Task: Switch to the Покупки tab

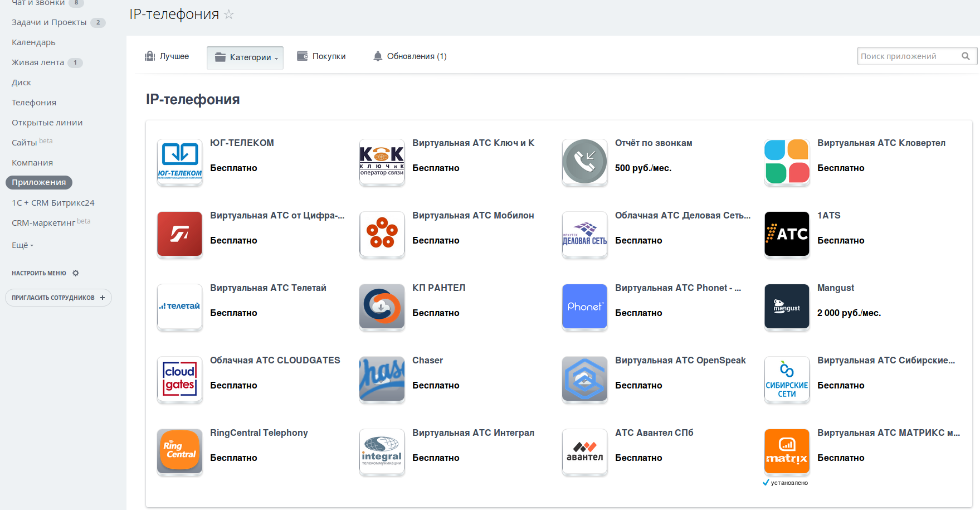Action: click(321, 56)
